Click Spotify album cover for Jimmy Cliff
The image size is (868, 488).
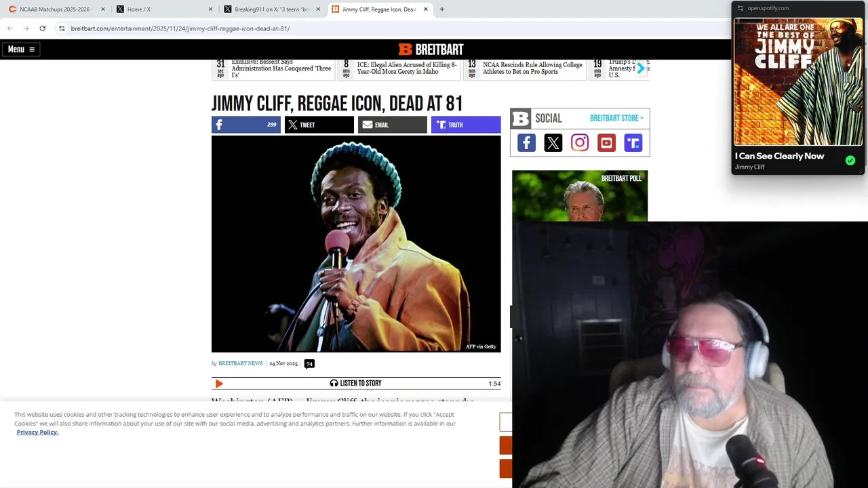[x=798, y=82]
